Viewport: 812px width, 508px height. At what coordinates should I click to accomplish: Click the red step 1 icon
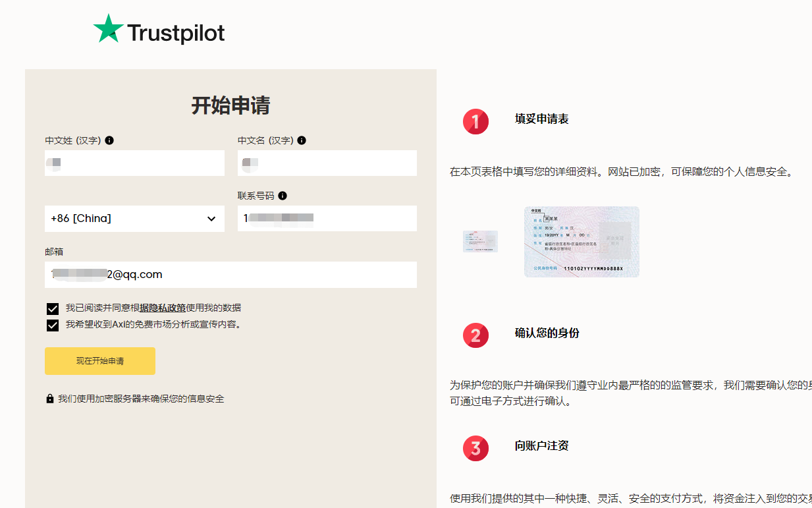coord(475,122)
